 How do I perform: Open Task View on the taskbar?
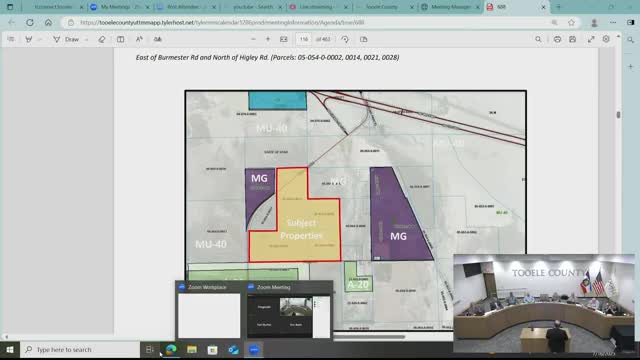(x=150, y=350)
